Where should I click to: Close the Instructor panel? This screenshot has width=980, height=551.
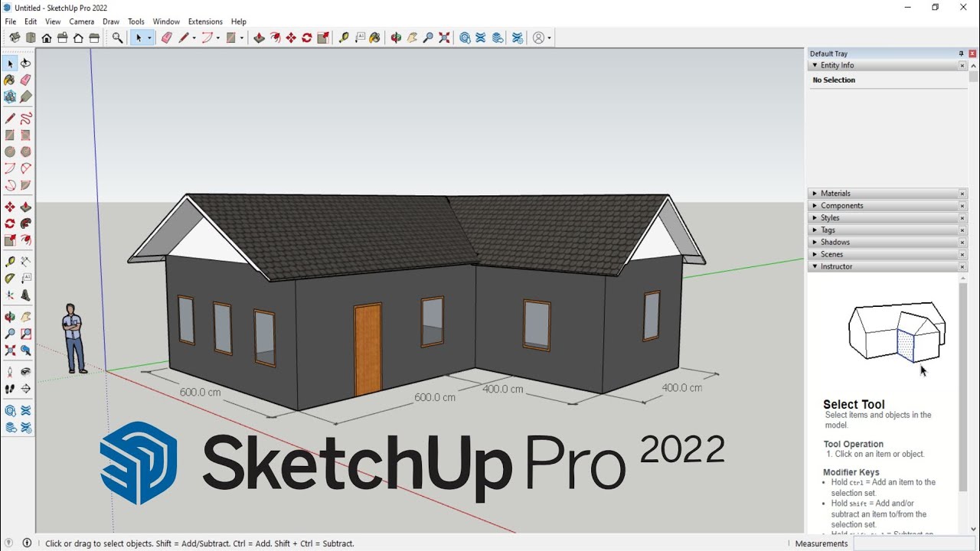(x=962, y=266)
